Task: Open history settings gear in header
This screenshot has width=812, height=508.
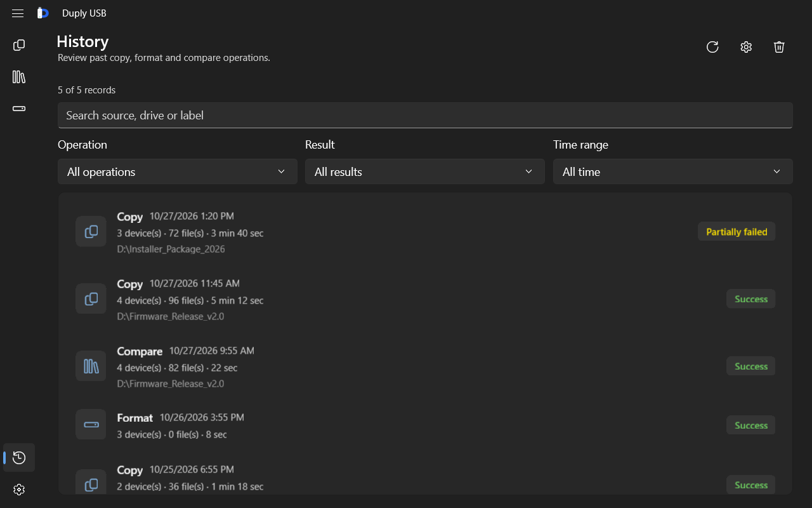Action: [746, 47]
